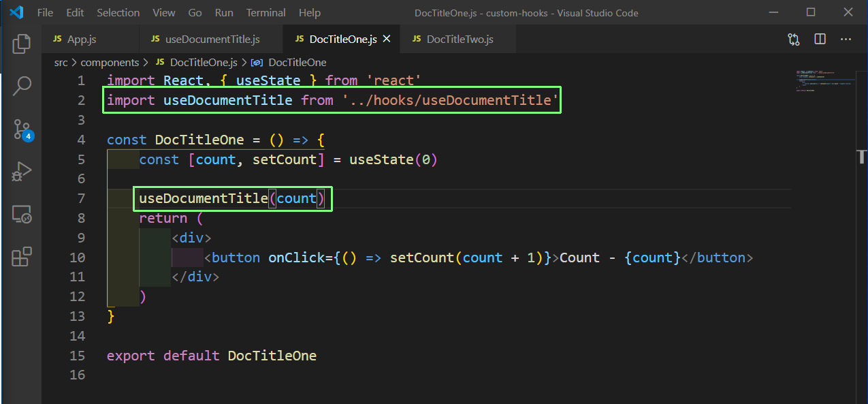Screen dimensions: 868x404
Task: Click the 'useState' import on line 1
Action: pos(268,80)
